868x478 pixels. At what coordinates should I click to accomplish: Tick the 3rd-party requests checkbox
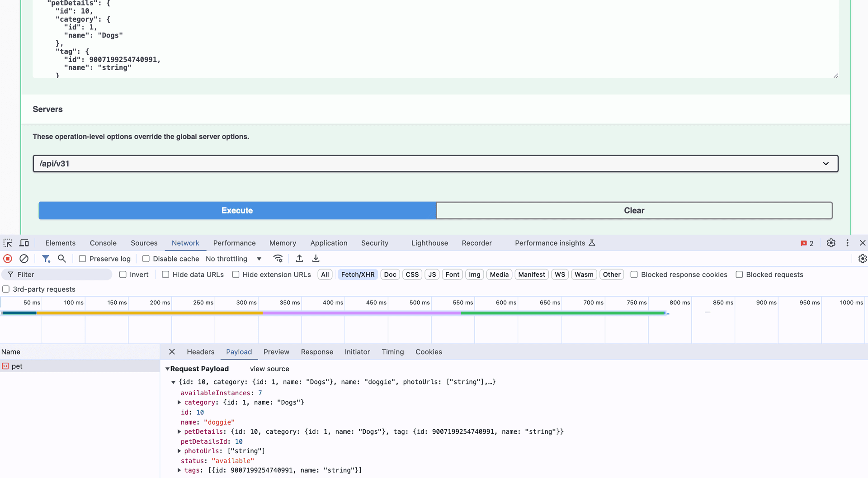6,289
